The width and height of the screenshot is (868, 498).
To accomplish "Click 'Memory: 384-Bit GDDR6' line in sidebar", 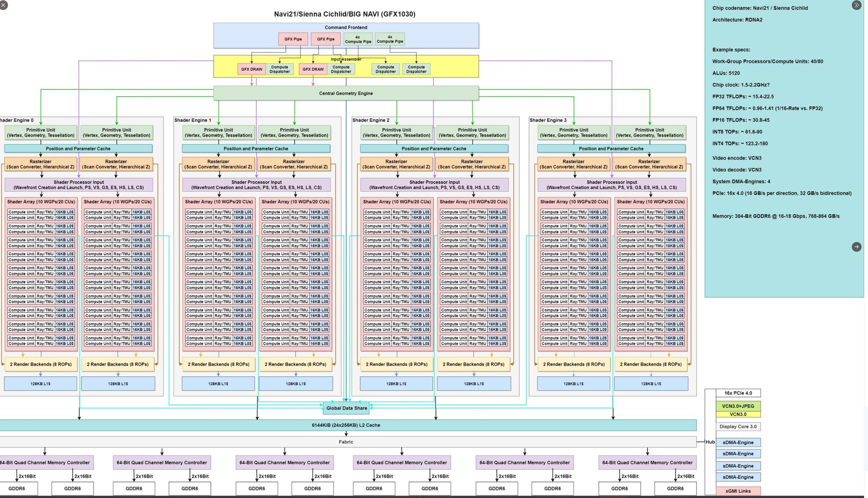I will (x=776, y=216).
